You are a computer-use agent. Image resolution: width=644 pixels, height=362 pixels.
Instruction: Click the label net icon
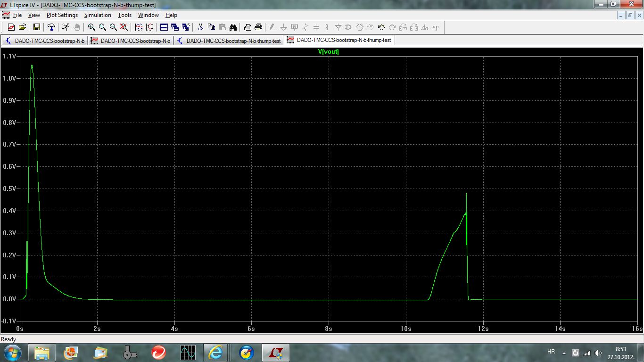click(x=295, y=27)
